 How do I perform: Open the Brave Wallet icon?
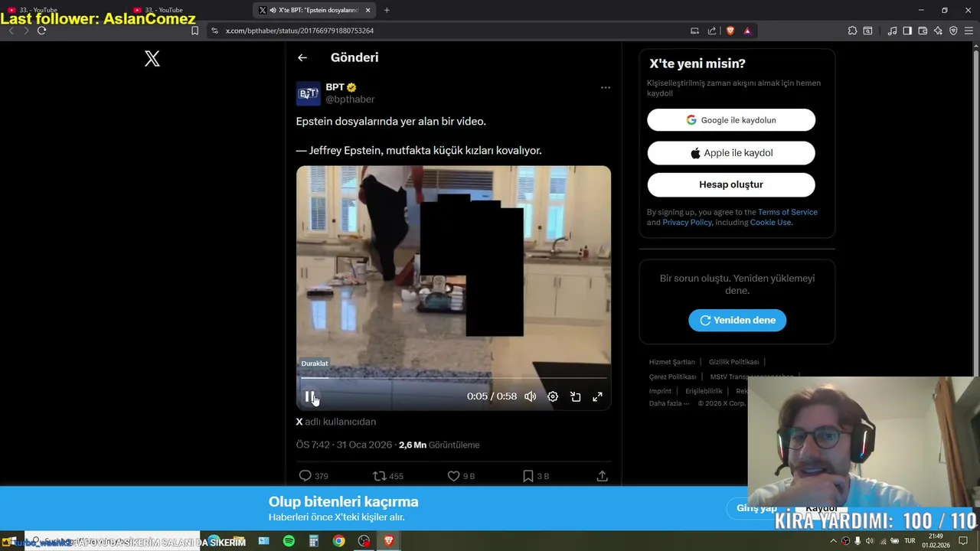click(x=923, y=31)
